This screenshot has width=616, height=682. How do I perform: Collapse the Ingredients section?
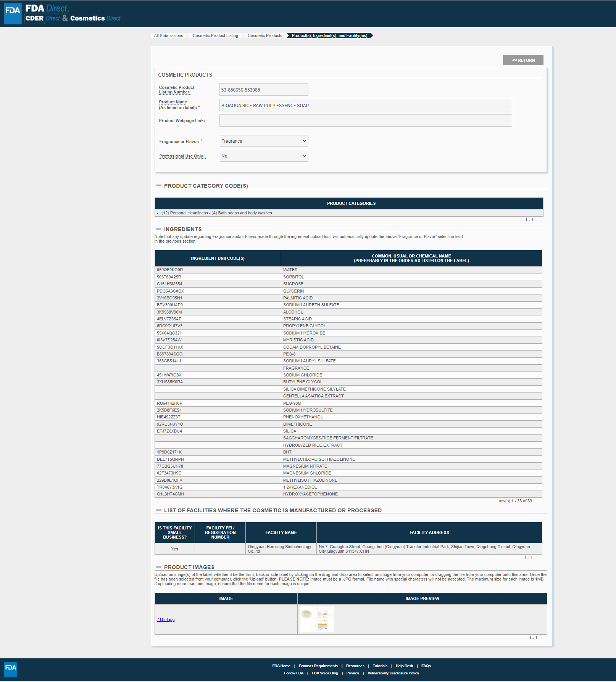(x=158, y=229)
